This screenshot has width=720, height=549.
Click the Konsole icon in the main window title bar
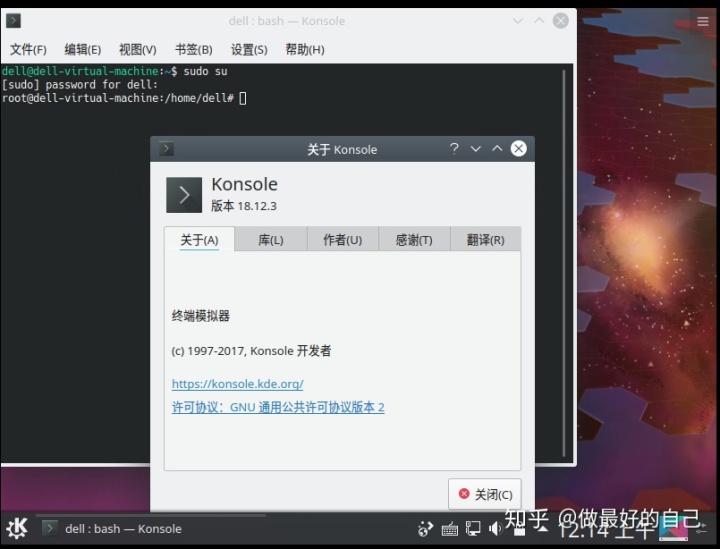click(13, 21)
